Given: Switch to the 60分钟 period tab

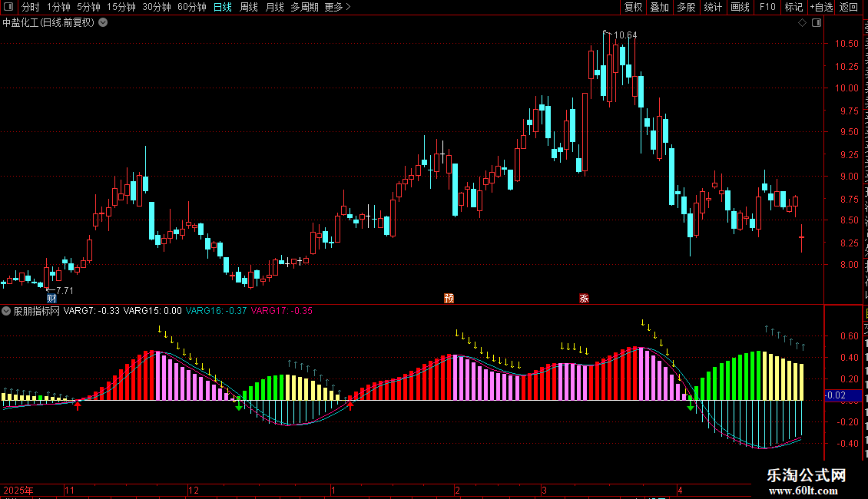Looking at the screenshot, I should pyautogui.click(x=191, y=7).
